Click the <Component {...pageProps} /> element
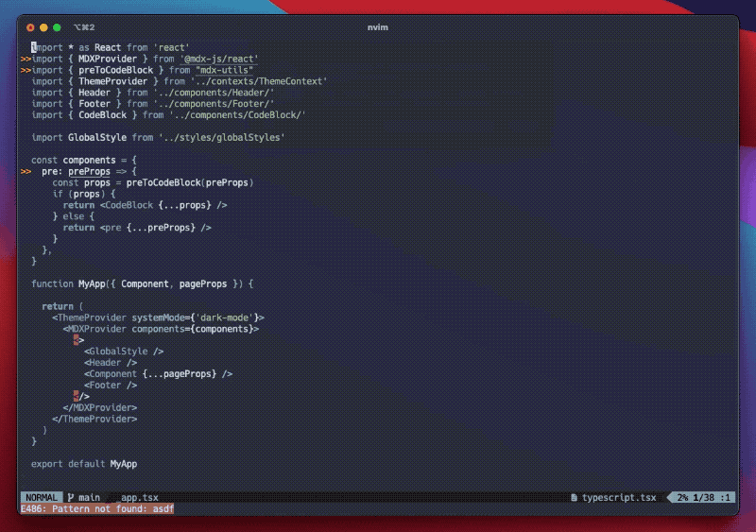 click(x=158, y=374)
